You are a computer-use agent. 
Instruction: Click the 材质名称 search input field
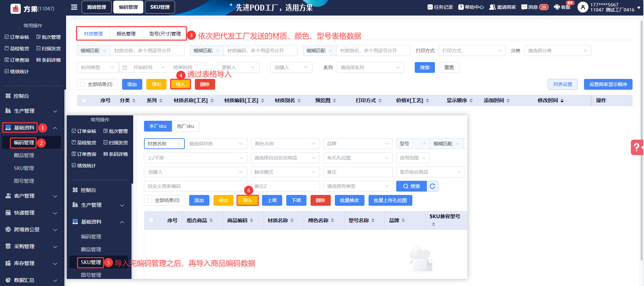(147, 51)
